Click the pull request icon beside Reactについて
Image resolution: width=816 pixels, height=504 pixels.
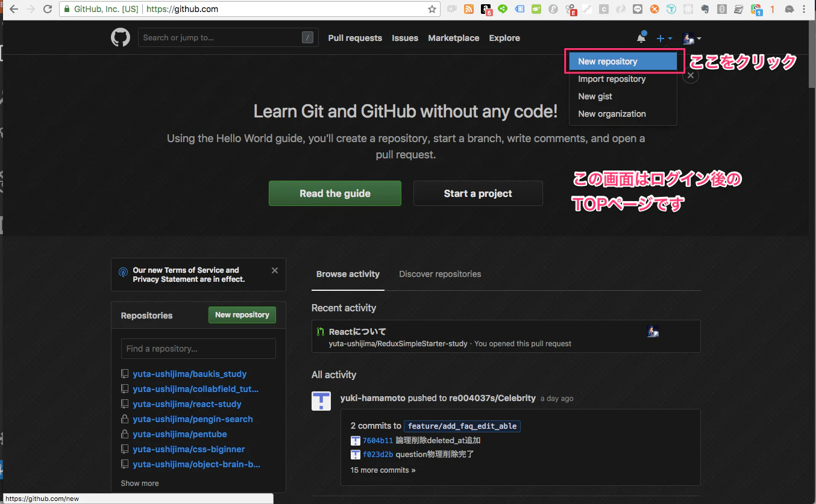click(319, 331)
